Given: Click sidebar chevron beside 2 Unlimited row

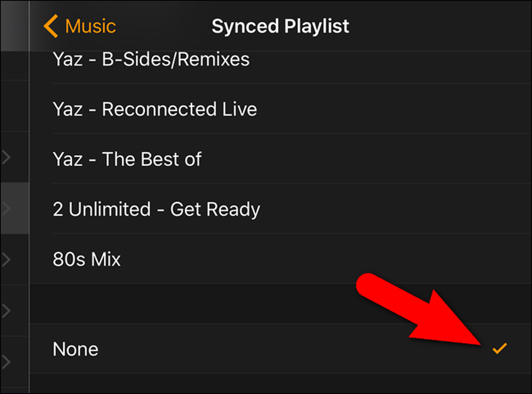Looking at the screenshot, I should click(x=6, y=208).
